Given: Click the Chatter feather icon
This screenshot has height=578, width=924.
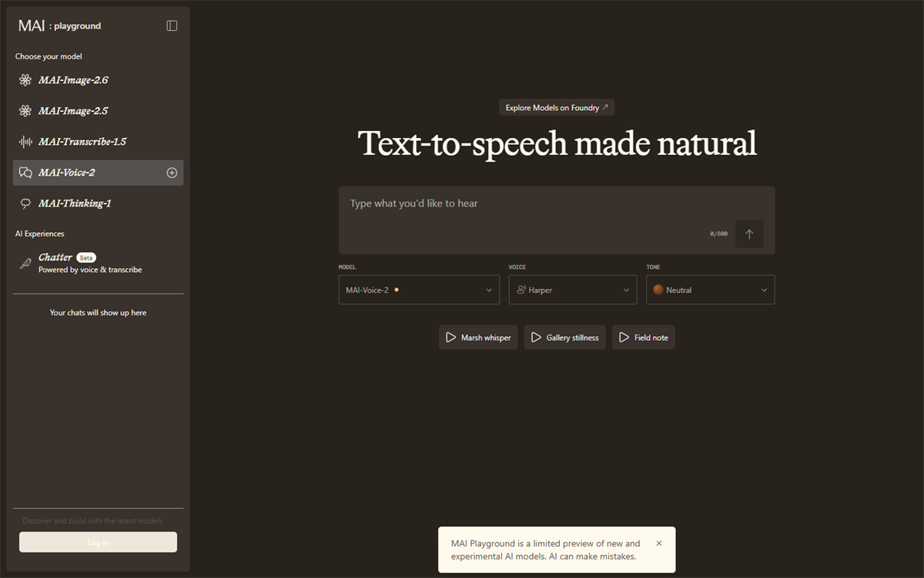Looking at the screenshot, I should tap(25, 263).
